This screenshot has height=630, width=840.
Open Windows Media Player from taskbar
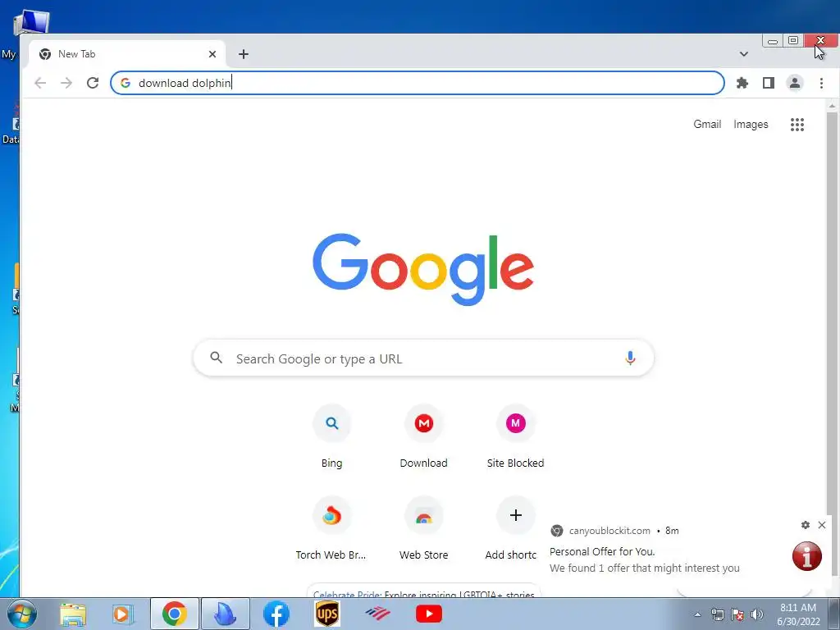pos(123,614)
